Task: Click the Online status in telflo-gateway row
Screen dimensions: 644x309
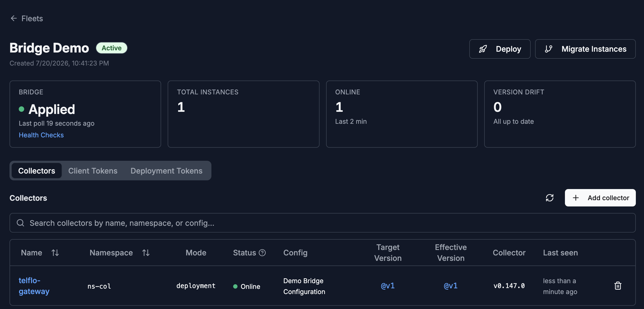Action: pyautogui.click(x=247, y=286)
